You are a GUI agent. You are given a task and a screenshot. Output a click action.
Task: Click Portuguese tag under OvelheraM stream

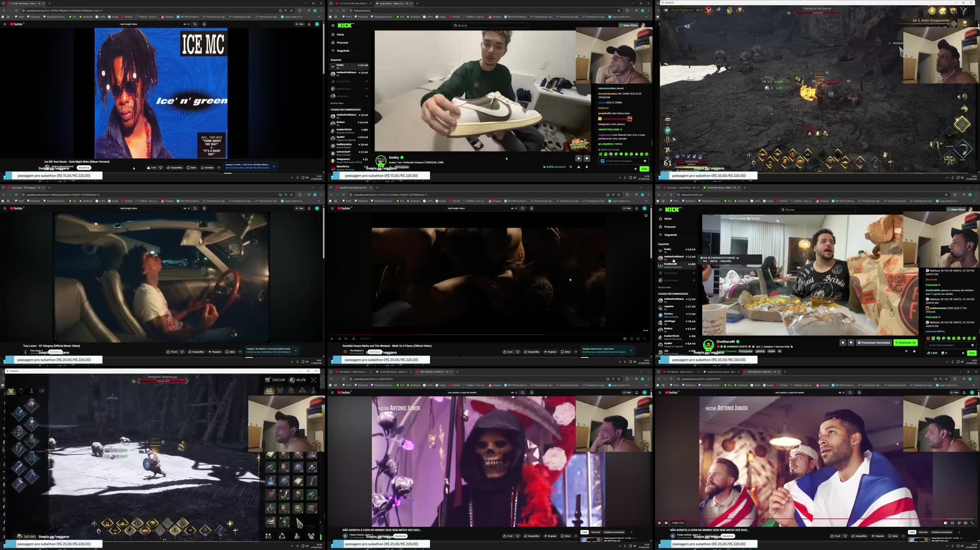pyautogui.click(x=746, y=351)
